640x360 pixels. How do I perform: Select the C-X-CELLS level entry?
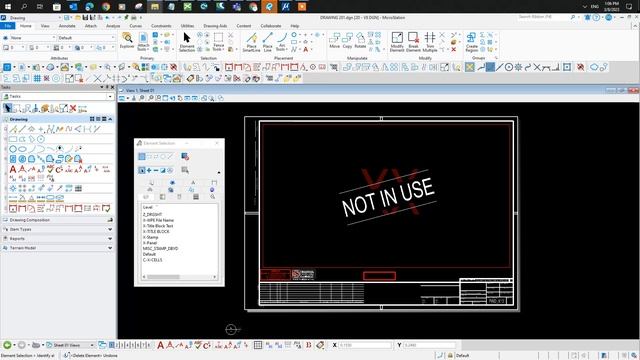coord(153,260)
